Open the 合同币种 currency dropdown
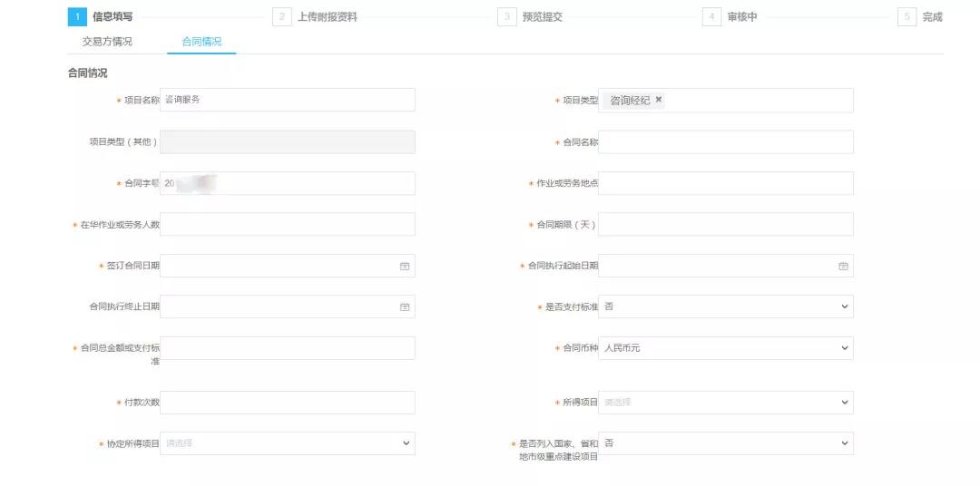This screenshot has width=980, height=486. 726,348
